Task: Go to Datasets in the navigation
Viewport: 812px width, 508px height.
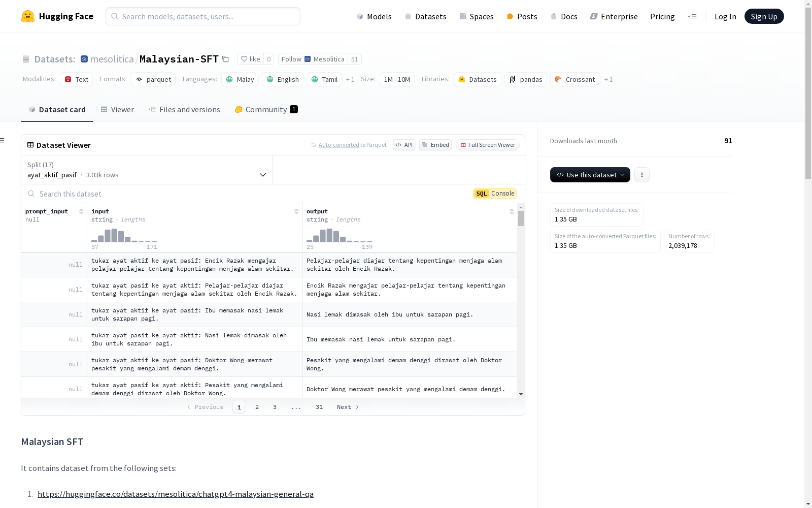Action: tap(425, 16)
